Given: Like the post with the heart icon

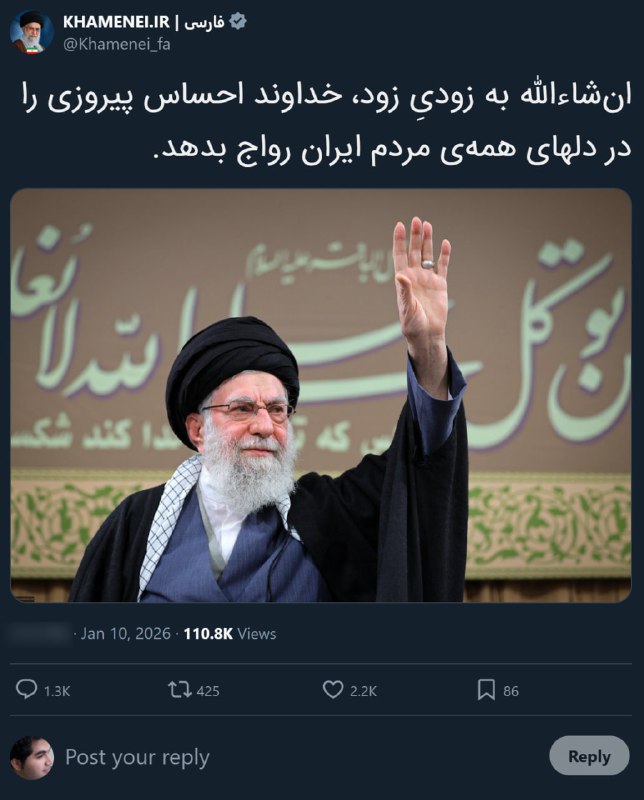Looking at the screenshot, I should 333,690.
